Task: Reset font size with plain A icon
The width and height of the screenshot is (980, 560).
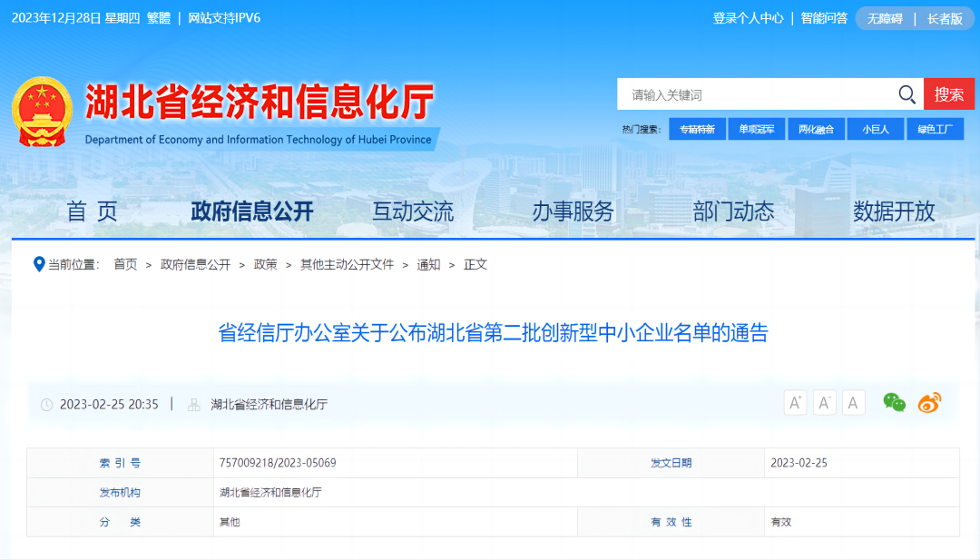Action: click(853, 402)
